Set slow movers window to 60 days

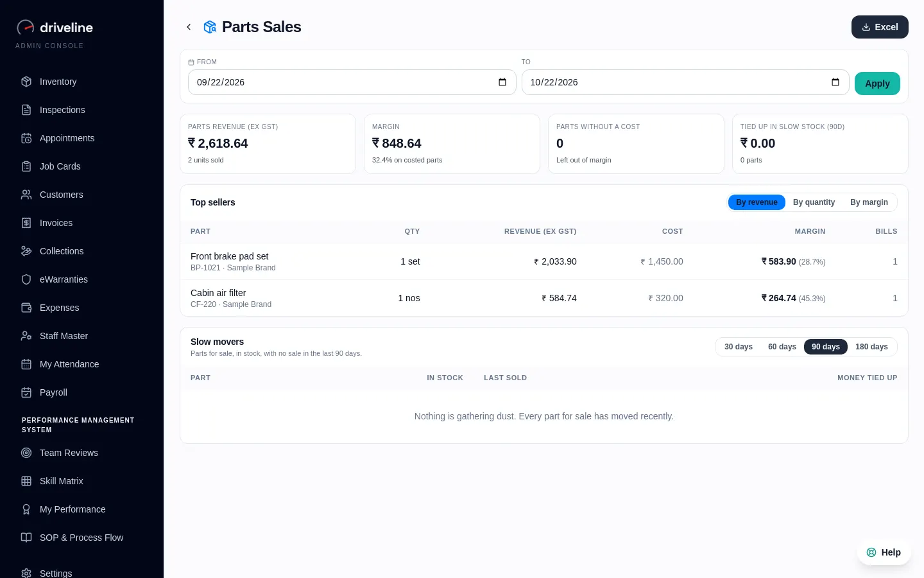782,347
